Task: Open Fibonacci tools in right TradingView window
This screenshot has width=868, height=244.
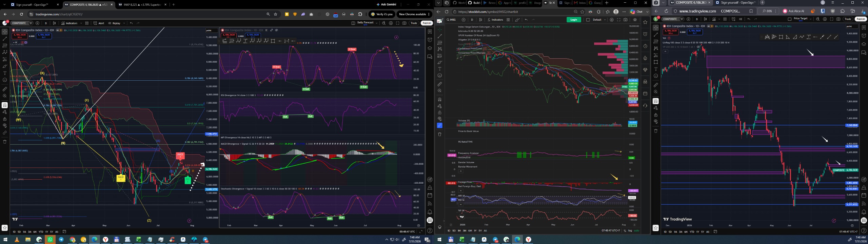Action: point(656,41)
